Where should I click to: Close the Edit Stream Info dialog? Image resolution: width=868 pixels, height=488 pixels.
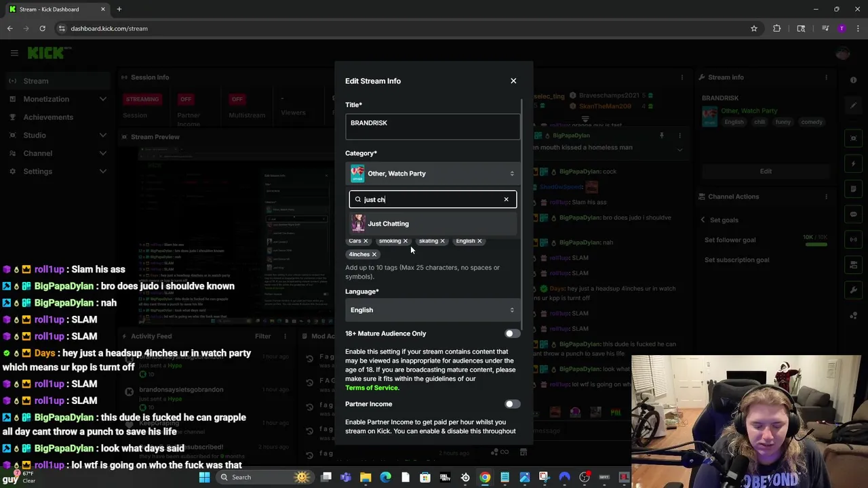(513, 81)
